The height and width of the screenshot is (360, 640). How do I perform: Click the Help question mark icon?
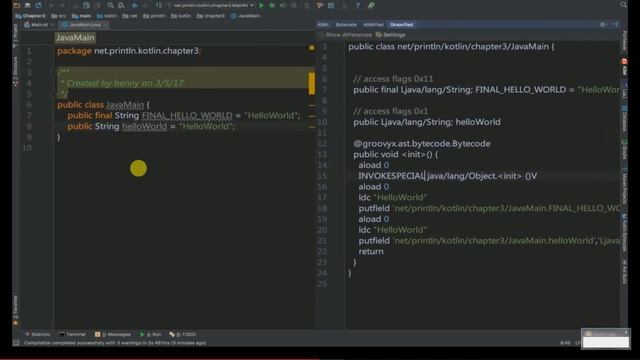[x=358, y=5]
